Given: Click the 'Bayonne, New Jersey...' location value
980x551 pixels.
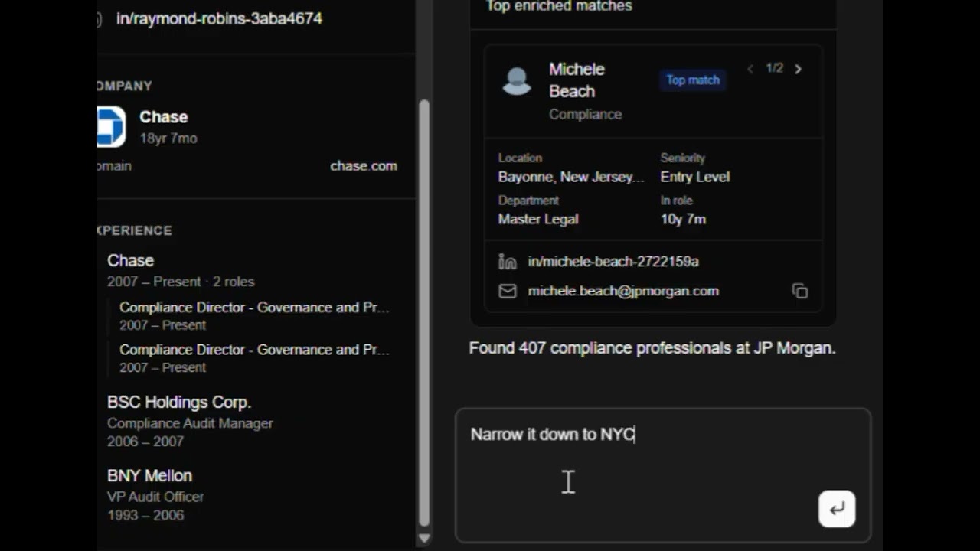Looking at the screenshot, I should [571, 177].
